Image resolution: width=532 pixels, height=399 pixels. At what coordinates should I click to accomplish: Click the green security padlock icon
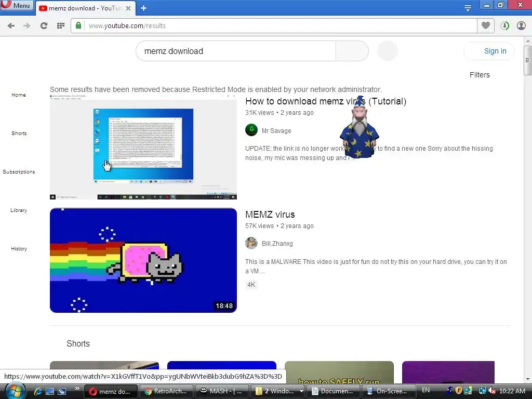(x=78, y=25)
